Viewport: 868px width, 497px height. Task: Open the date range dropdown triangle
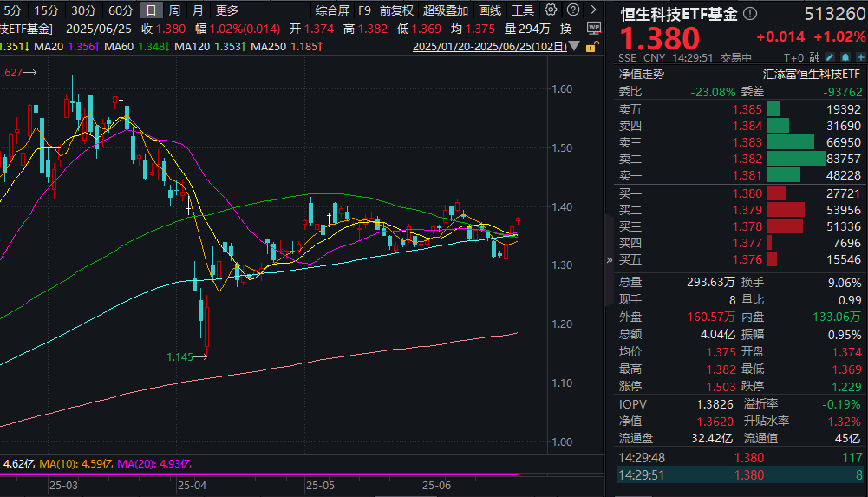(576, 47)
